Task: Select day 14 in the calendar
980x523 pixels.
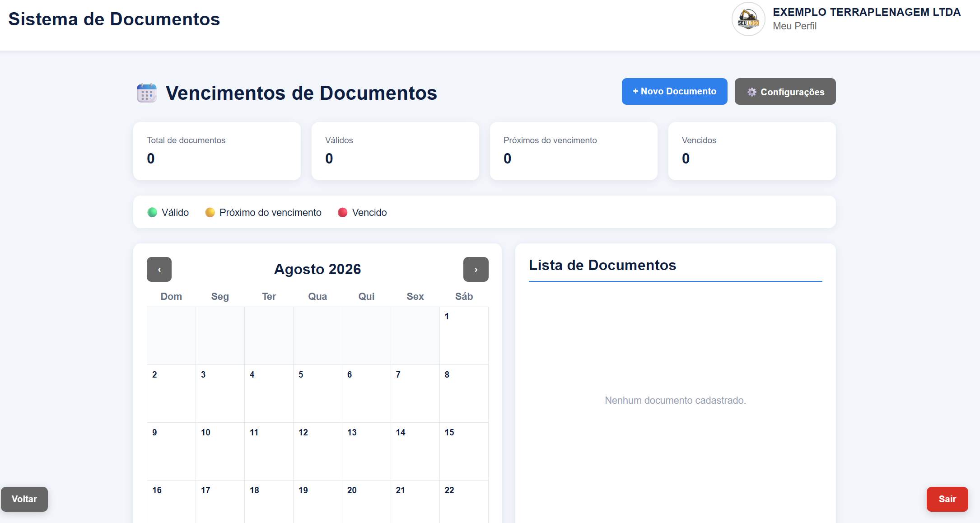Action: coord(415,451)
